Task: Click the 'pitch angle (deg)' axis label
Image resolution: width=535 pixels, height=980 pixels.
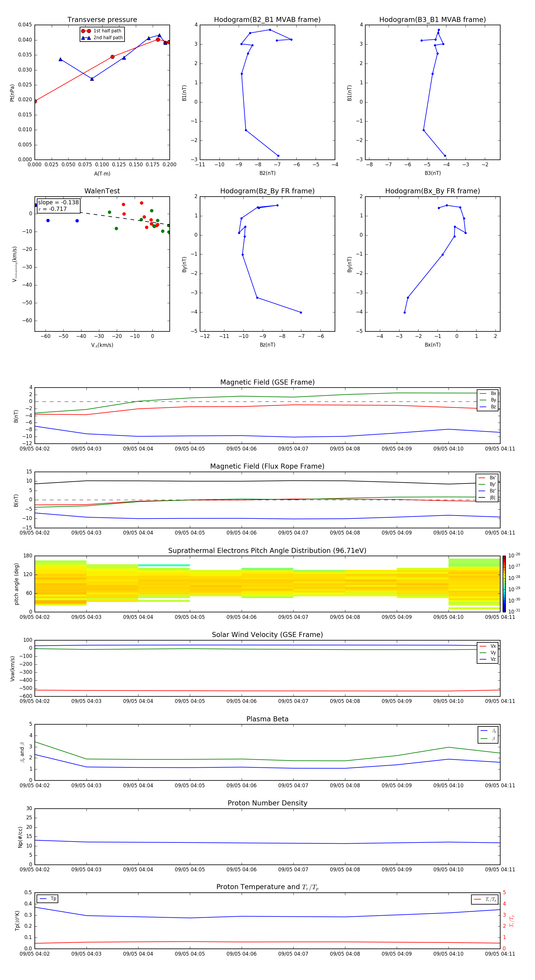Action: pyautogui.click(x=16, y=584)
